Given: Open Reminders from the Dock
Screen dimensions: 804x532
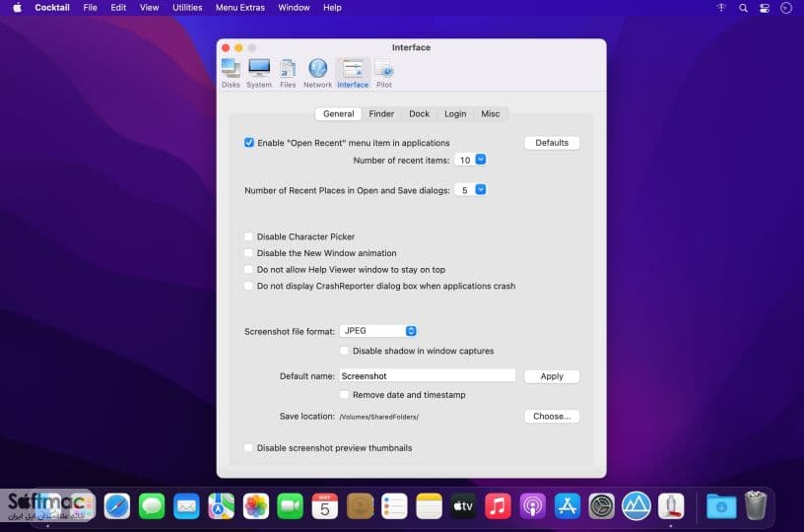Looking at the screenshot, I should (394, 506).
